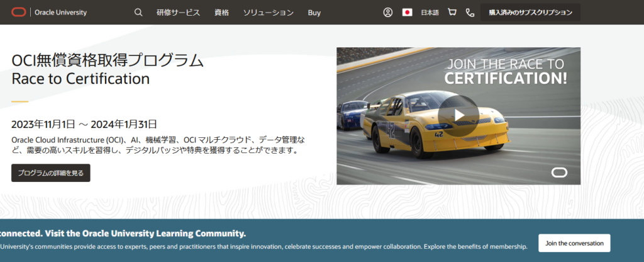Open the 資格 menu
Screen dimensions: 644x262
[221, 13]
